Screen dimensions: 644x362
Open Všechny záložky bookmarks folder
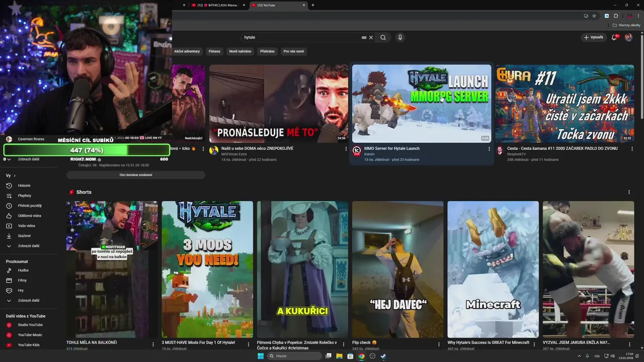pyautogui.click(x=626, y=25)
